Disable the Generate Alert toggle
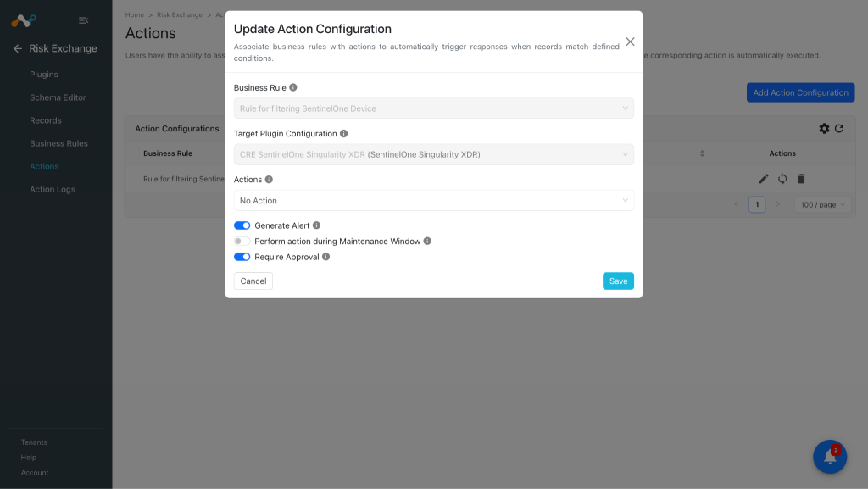868x489 pixels. [242, 225]
